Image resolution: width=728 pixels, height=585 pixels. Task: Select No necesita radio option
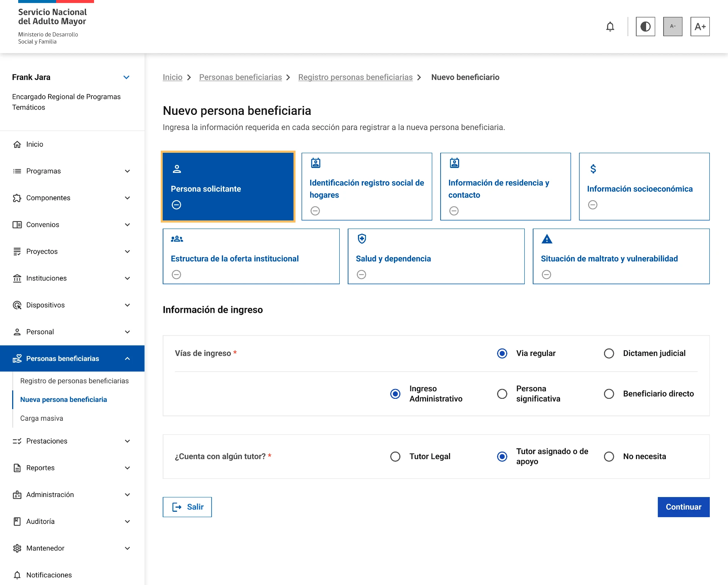tap(609, 456)
